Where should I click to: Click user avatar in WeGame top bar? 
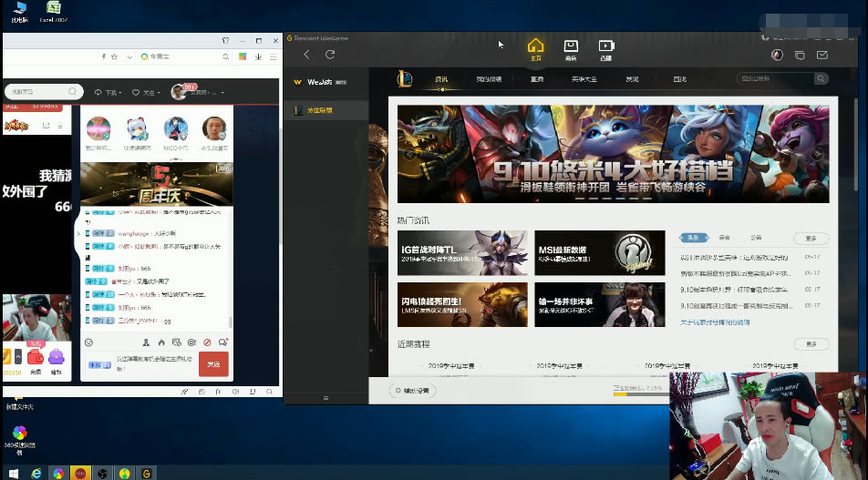pos(777,55)
